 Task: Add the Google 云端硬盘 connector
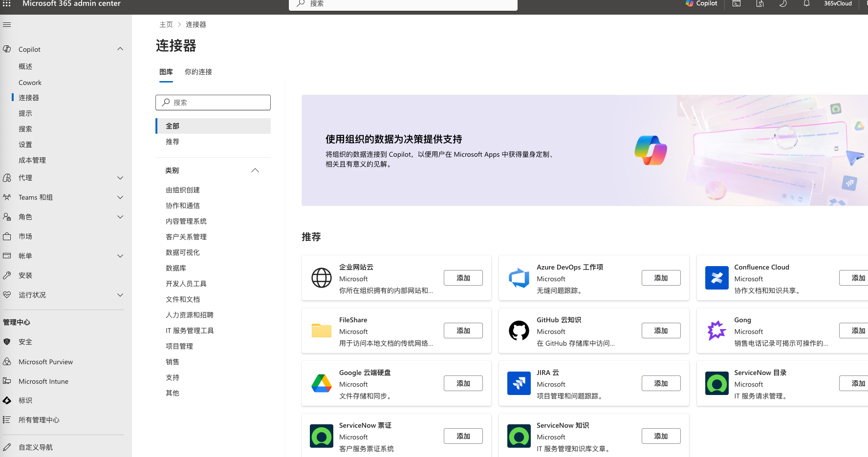point(463,383)
